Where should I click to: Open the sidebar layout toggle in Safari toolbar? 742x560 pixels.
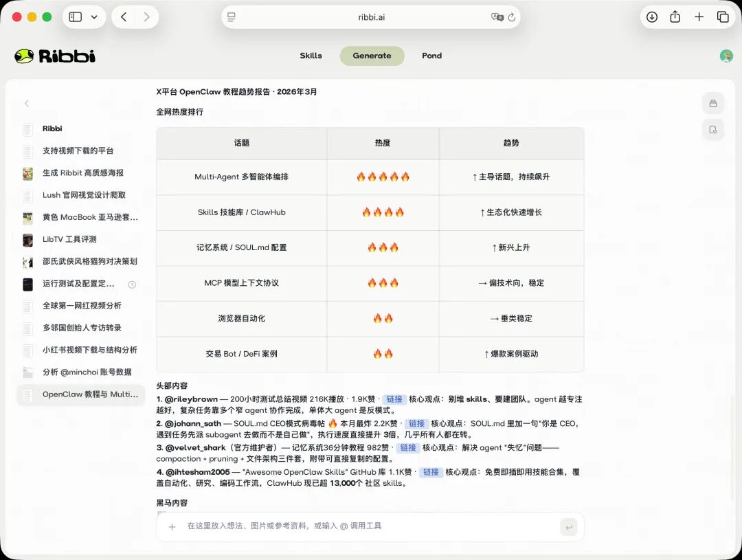pos(74,16)
